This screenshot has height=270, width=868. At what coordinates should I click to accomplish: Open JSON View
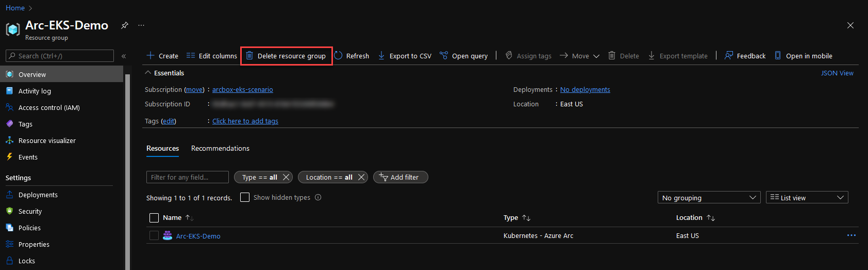pyautogui.click(x=837, y=73)
